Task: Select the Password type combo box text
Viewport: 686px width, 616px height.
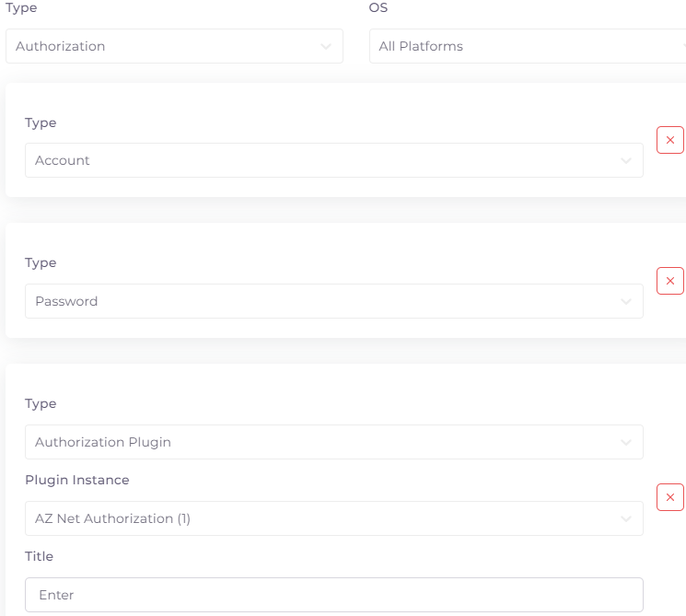Action: 66,301
